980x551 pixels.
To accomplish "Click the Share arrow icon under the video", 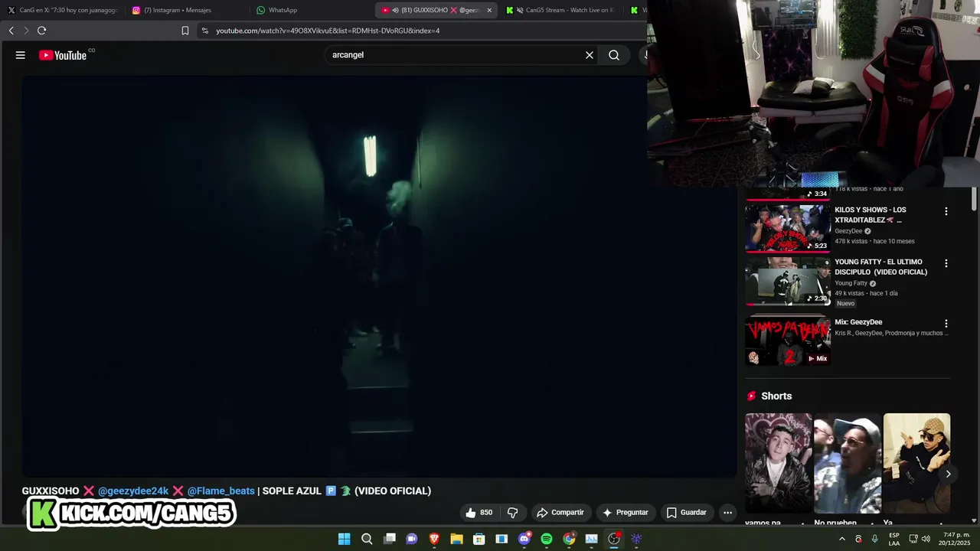I will (542, 513).
